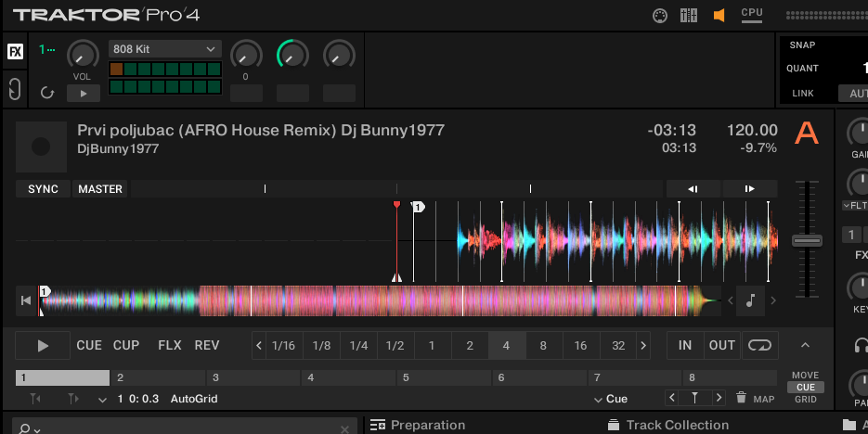Show smaller loop sizes left arrow

pos(258,346)
